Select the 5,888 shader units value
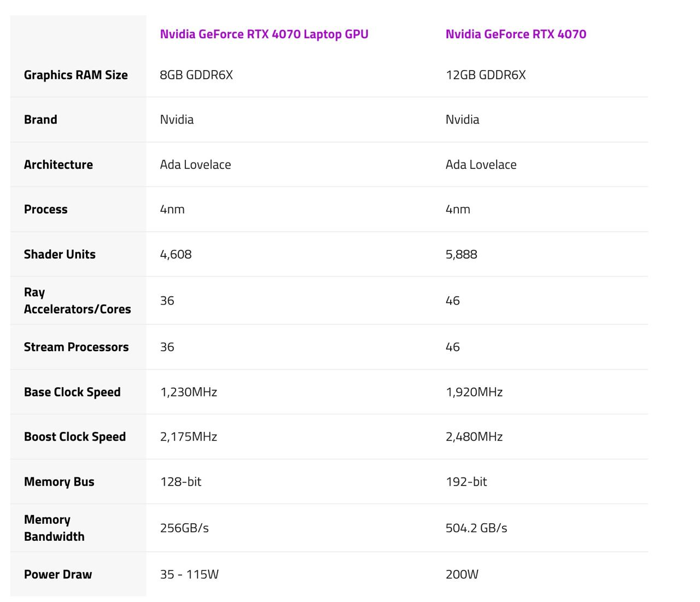700x602 pixels. pos(462,254)
